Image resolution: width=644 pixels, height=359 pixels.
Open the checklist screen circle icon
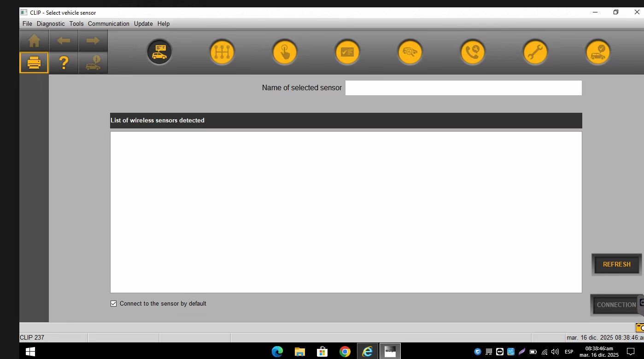pos(347,52)
